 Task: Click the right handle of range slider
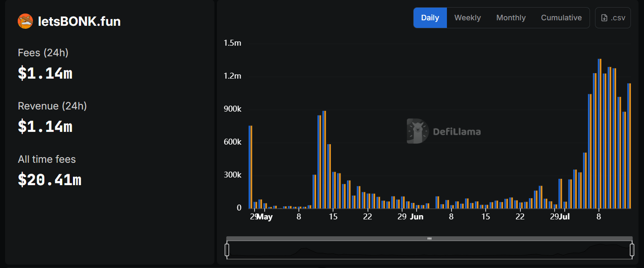coord(632,250)
